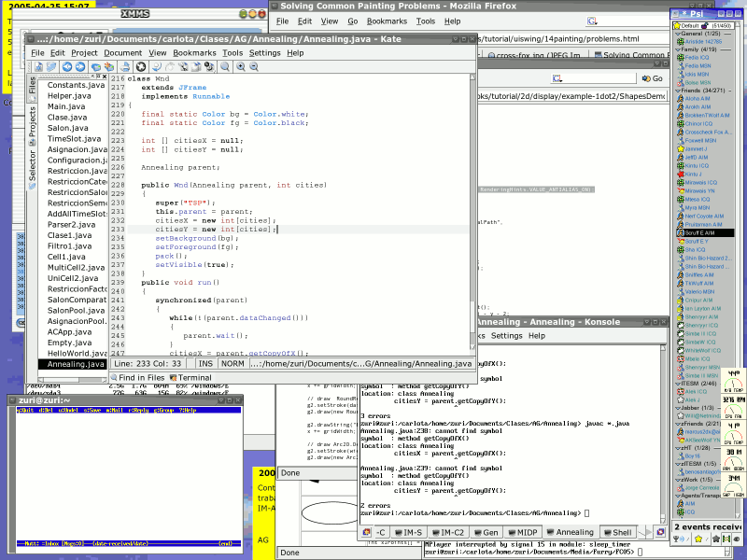Click Kate's Open Document toolbar icon
The height and width of the screenshot is (560, 747).
[50, 67]
